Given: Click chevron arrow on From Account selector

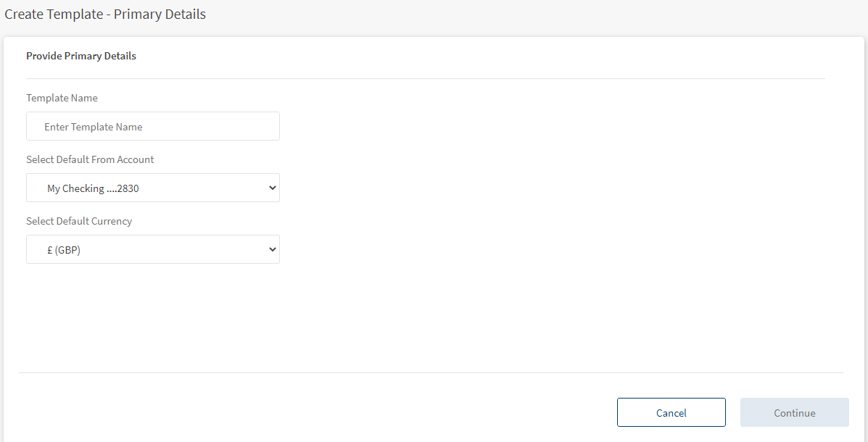Looking at the screenshot, I should pyautogui.click(x=273, y=188).
